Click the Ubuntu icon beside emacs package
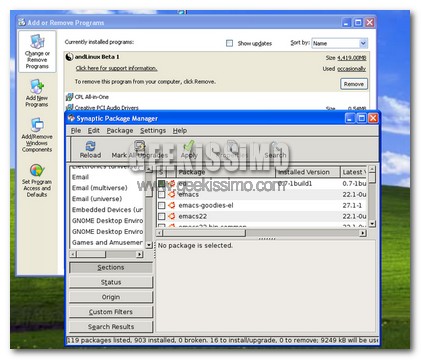Viewport: 421px width, 360px height. [x=172, y=194]
